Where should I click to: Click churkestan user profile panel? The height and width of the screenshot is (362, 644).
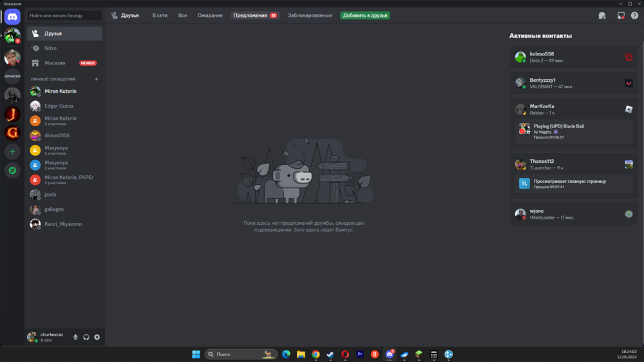(x=47, y=338)
